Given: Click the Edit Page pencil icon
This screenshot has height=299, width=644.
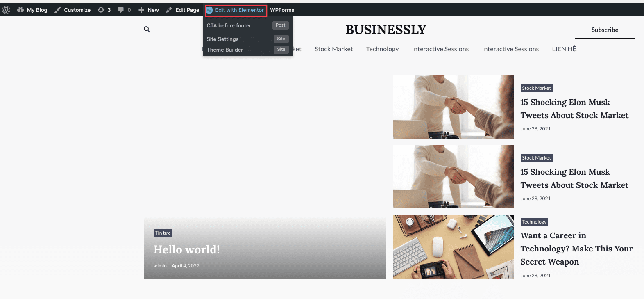Looking at the screenshot, I should pos(169,10).
